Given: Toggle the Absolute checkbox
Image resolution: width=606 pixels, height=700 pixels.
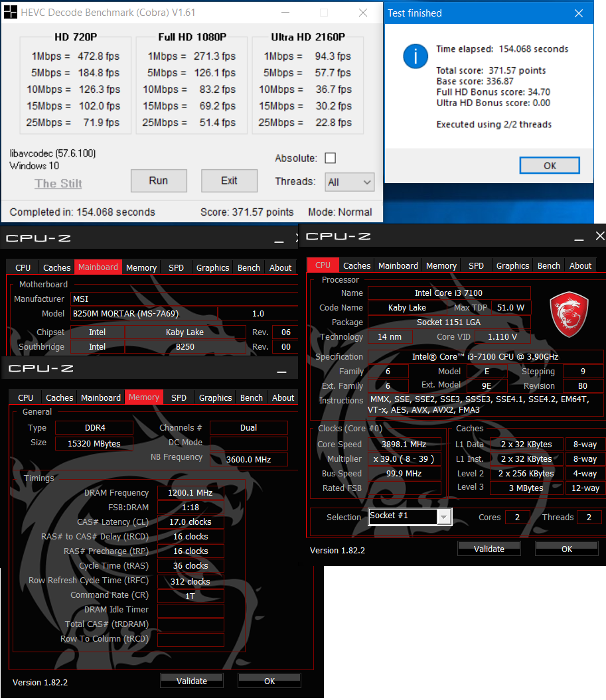Looking at the screenshot, I should [331, 158].
